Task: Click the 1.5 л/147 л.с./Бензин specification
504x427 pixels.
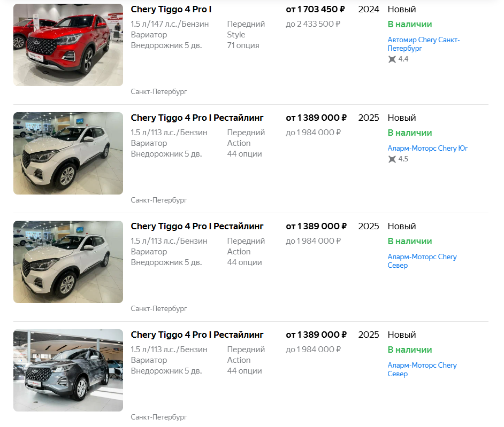Action: [170, 24]
